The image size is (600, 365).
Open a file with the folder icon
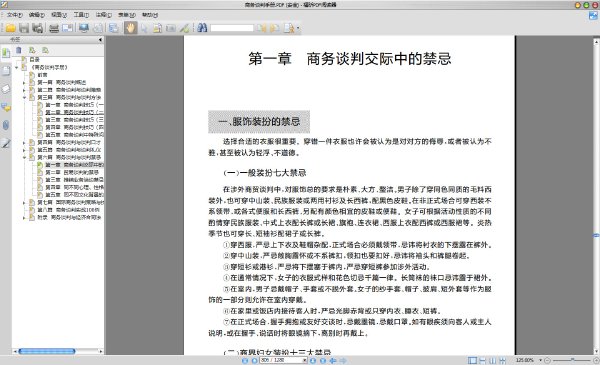coord(10,28)
